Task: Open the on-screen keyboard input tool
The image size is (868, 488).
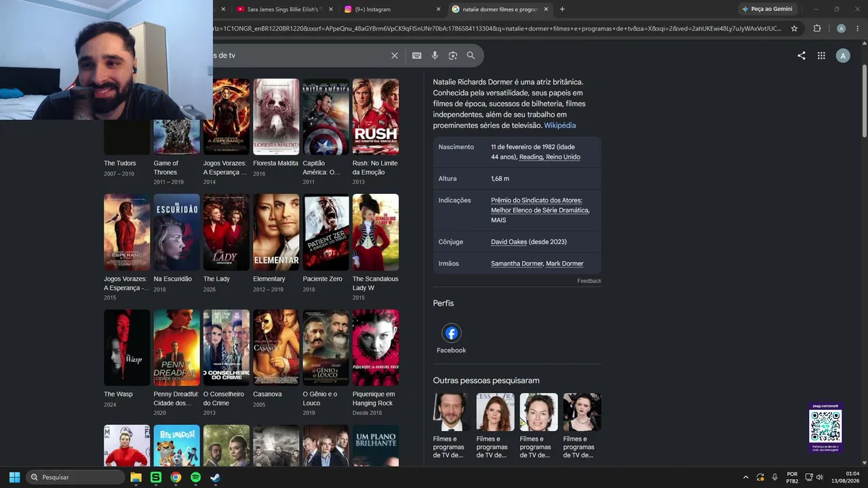Action: tap(416, 56)
